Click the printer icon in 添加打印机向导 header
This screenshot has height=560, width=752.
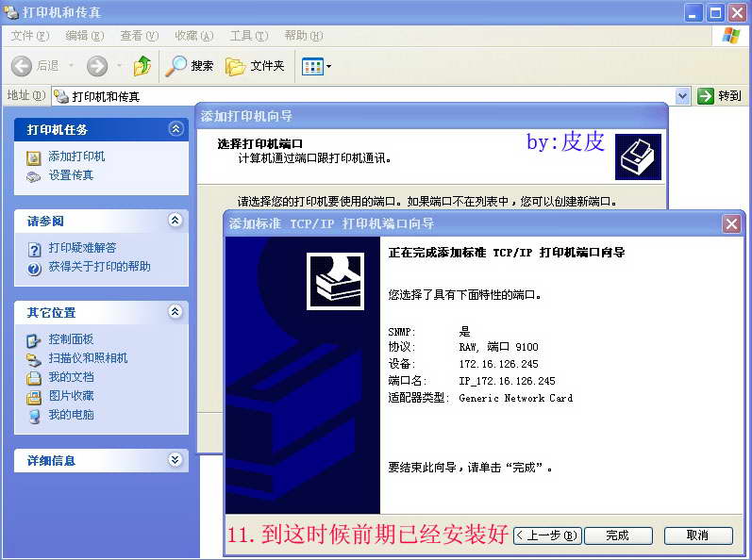coord(638,156)
